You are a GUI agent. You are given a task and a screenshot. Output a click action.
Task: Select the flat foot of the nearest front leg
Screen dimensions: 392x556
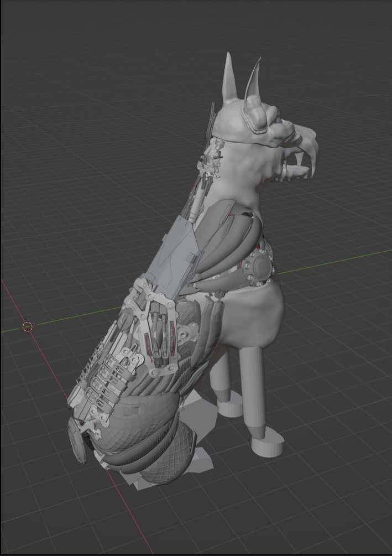tap(268, 442)
